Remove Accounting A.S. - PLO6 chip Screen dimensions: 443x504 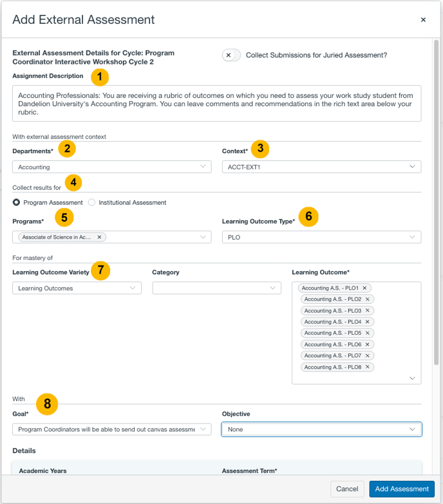click(368, 344)
